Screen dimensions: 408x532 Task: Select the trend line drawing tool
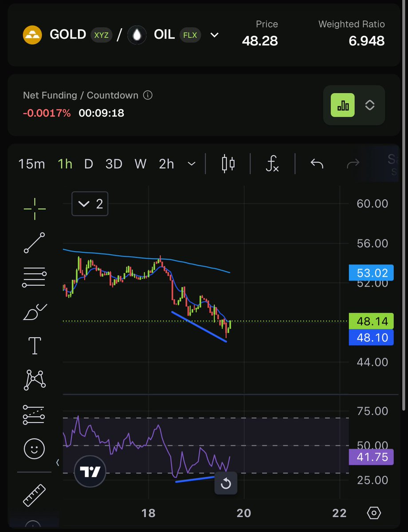click(x=34, y=243)
